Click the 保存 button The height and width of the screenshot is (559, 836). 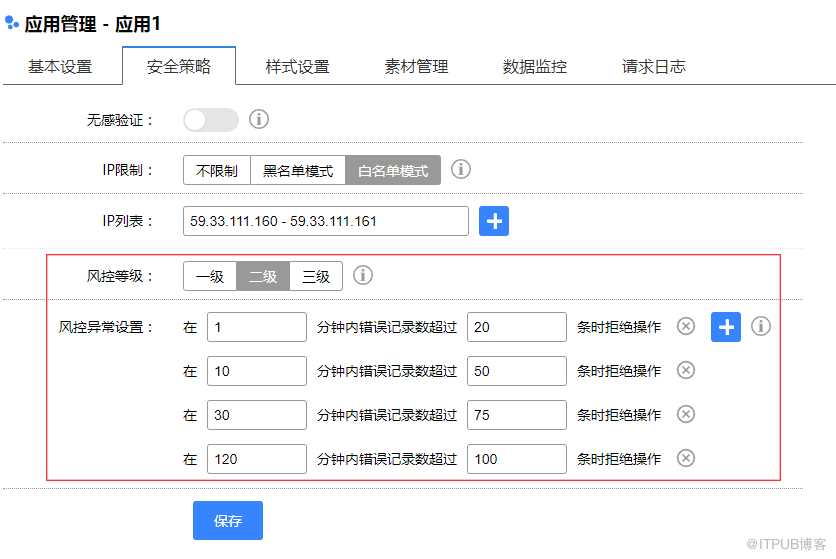coord(228,521)
